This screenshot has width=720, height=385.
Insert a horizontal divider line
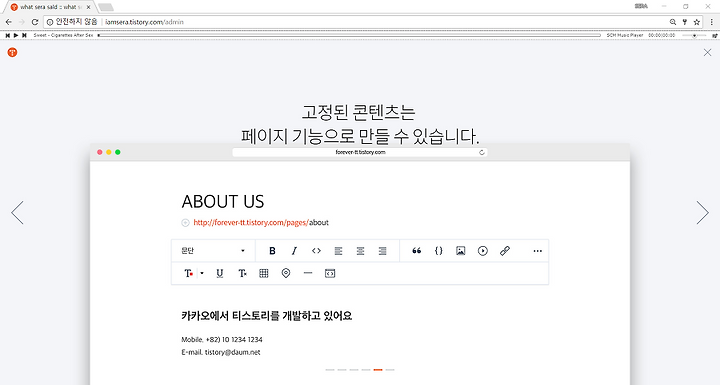tap(308, 273)
